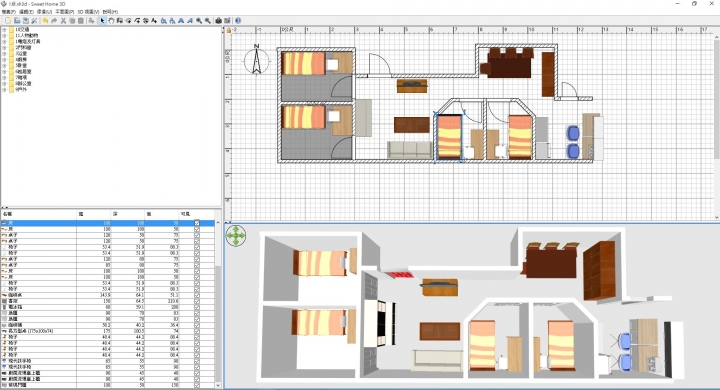
Task: Select the Create dimensions tool
Action: (146, 21)
